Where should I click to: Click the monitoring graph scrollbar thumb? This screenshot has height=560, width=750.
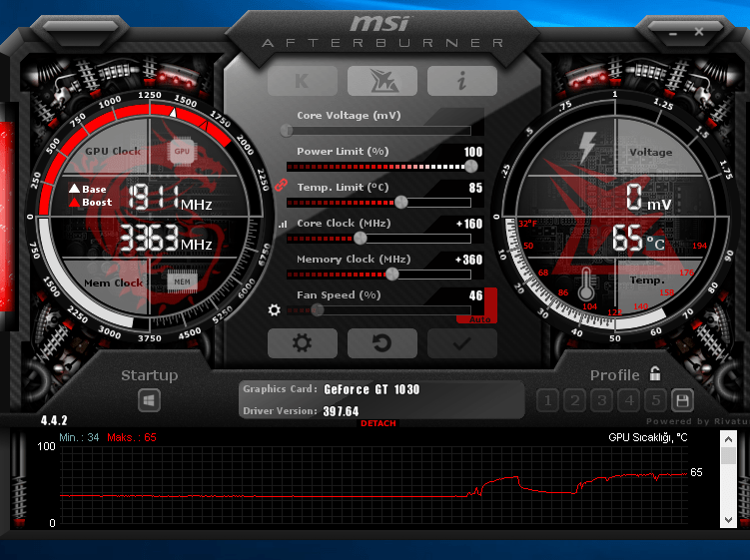[728, 455]
